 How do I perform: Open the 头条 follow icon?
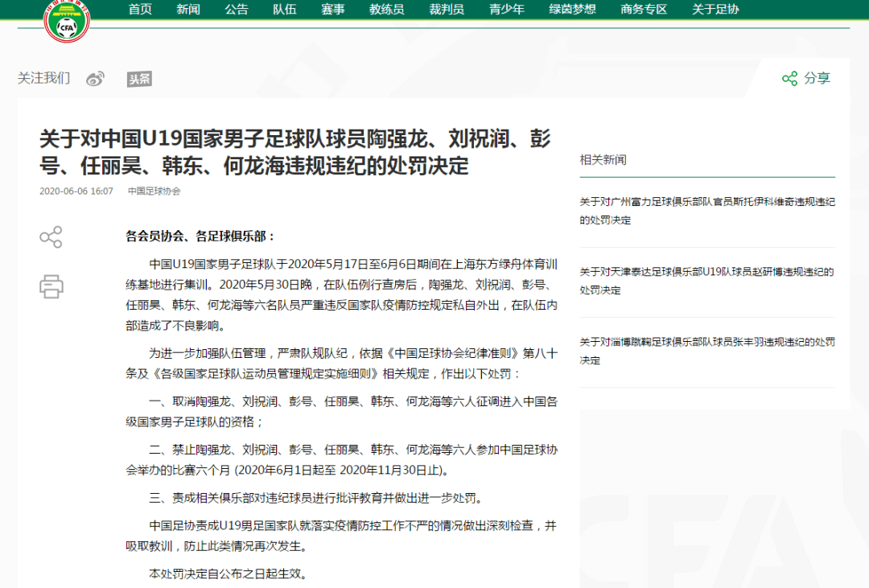[x=139, y=80]
